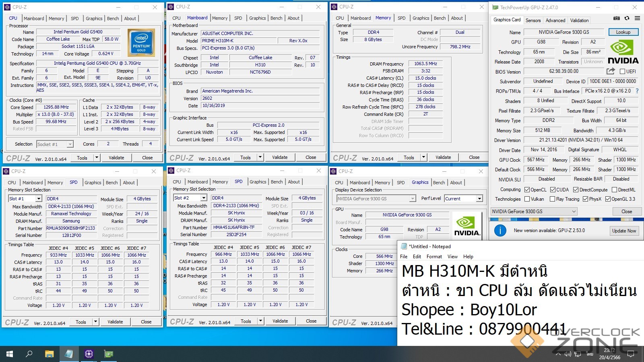Click the Update Now button
The height and width of the screenshot is (362, 644).
click(624, 231)
